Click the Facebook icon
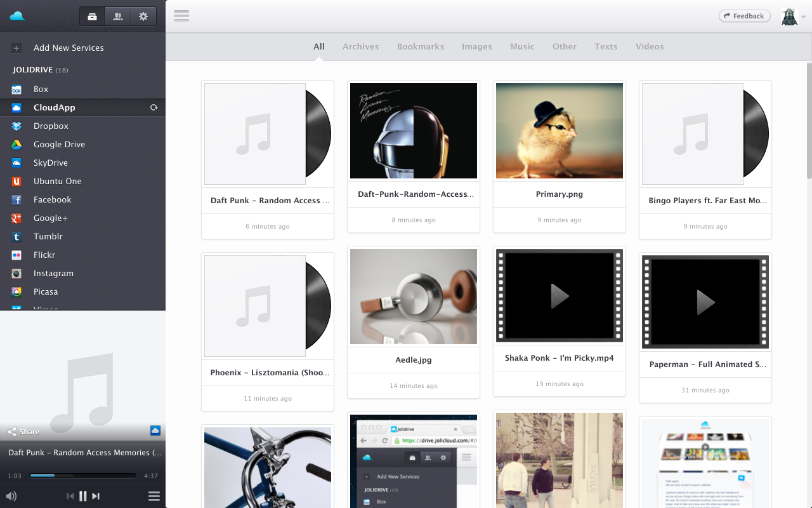The height and width of the screenshot is (508, 812). click(x=17, y=200)
